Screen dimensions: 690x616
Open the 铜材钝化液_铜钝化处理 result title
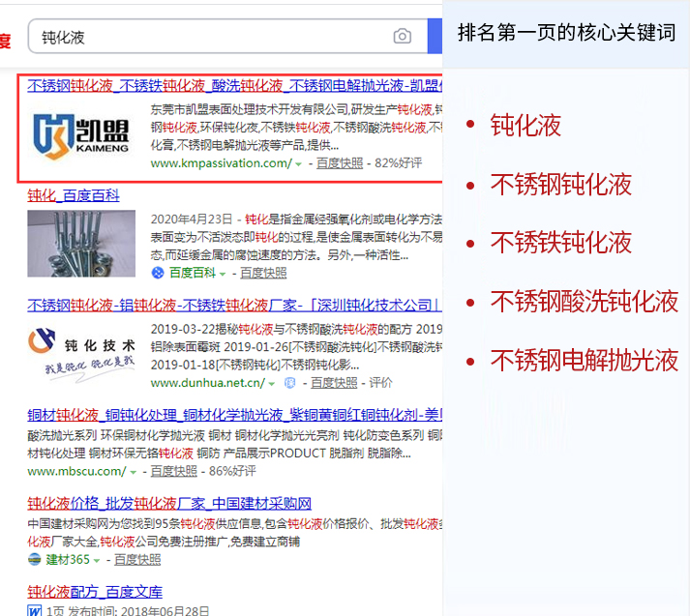click(234, 415)
